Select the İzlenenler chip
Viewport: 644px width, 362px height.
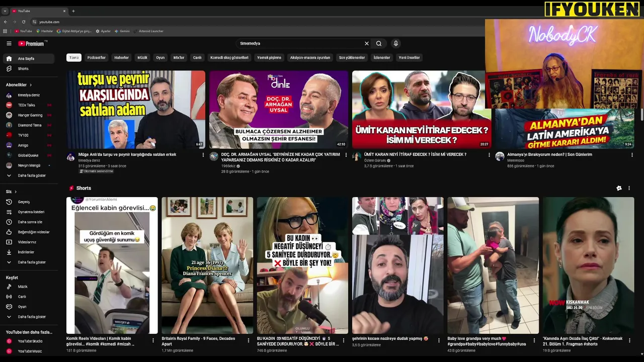[382, 58]
